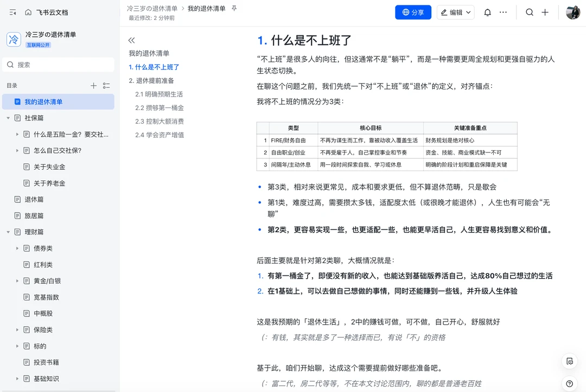The height and width of the screenshot is (392, 586).
Task: Select 我的退休清单 in the directory tree
Action: (58, 101)
